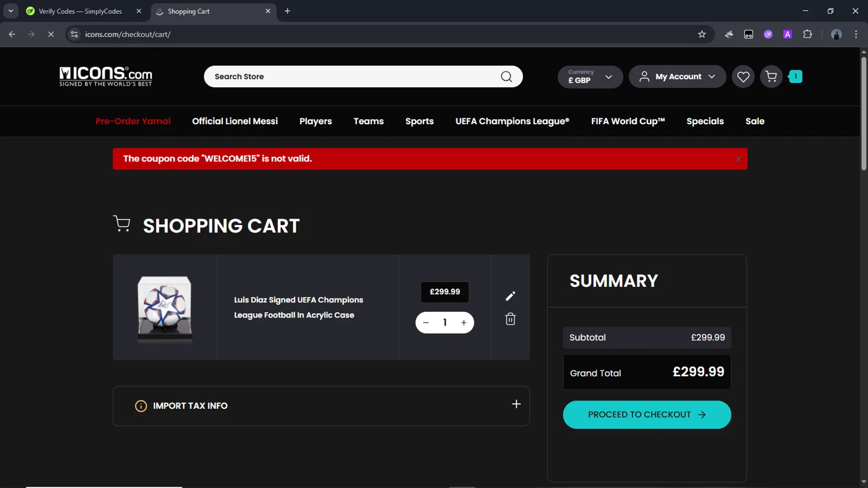
Task: Click the £299.99 item price label
Action: point(444,292)
